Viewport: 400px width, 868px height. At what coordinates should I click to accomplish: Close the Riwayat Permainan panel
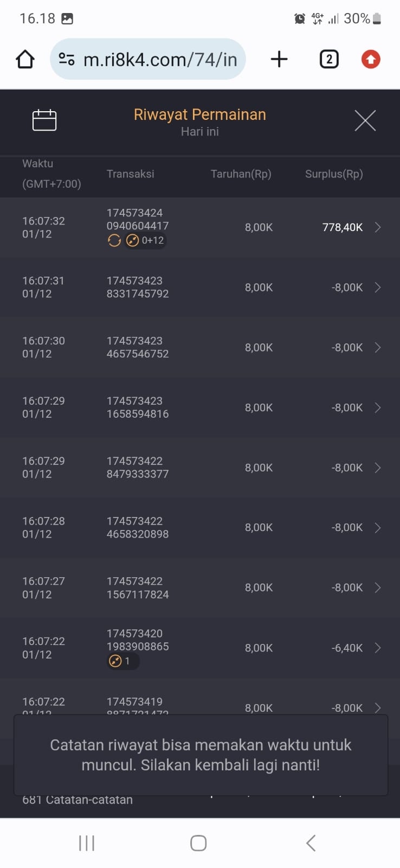coord(365,120)
